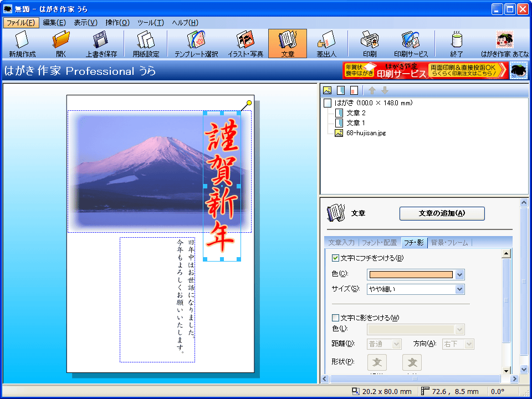Move layer up with up arrow
This screenshot has height=399, width=532.
[x=372, y=90]
